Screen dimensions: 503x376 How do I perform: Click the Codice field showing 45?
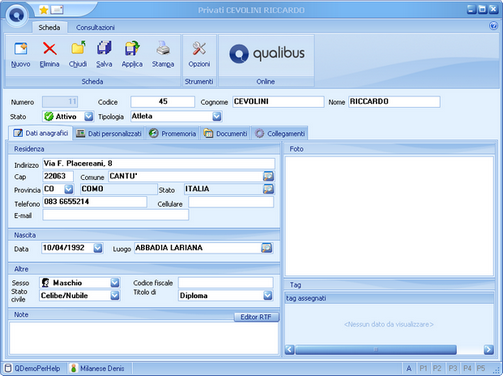pos(163,102)
